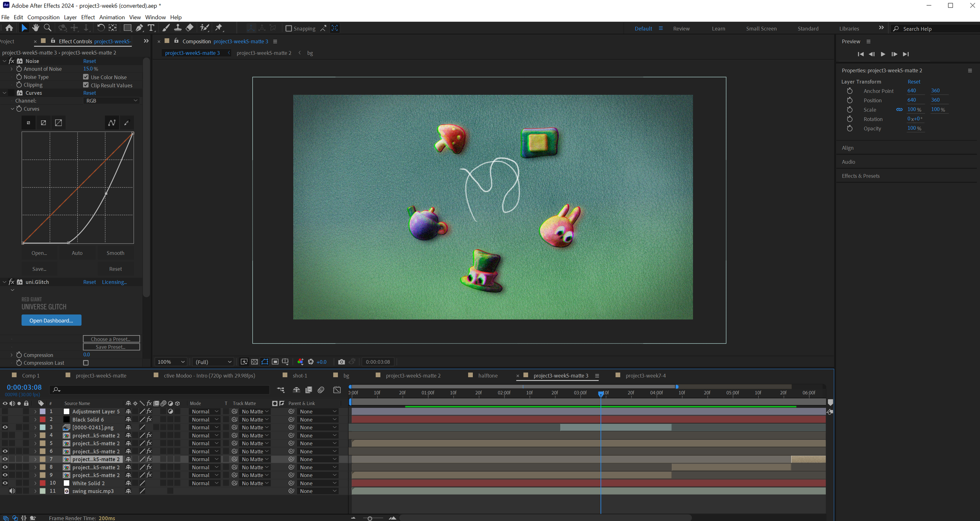This screenshot has width=980, height=521.
Task: Enable the Compression Last checkbox
Action: [x=86, y=363]
